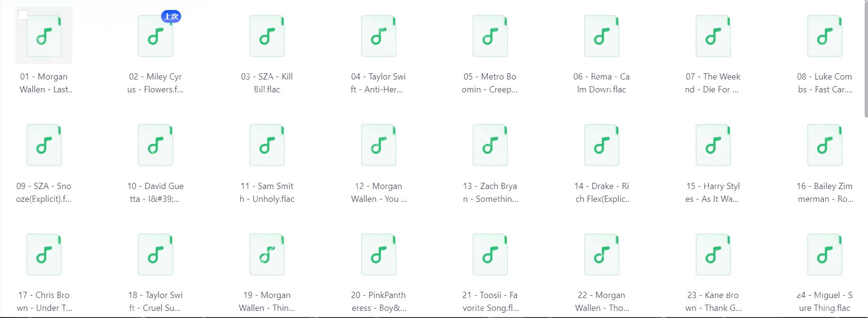The width and height of the screenshot is (868, 318).
Task: Click filename text "03 - SZA - Kill Bill.flac"
Action: click(267, 83)
